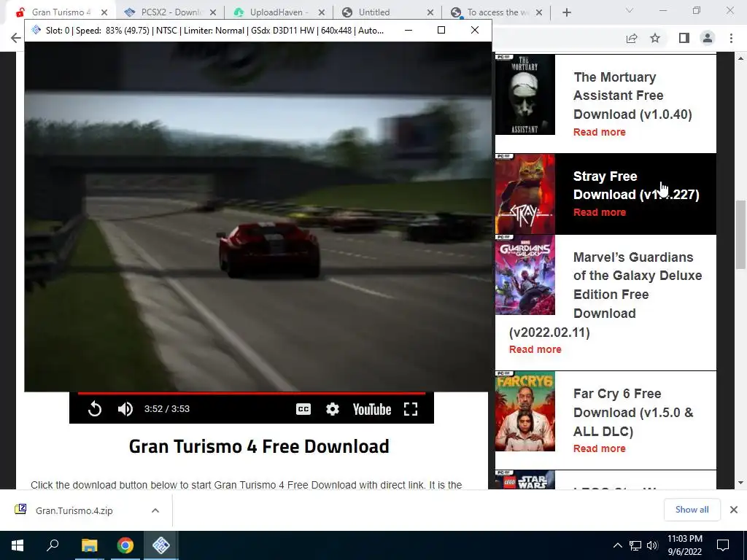This screenshot has width=747, height=560.
Task: Enter fullscreen on the video player
Action: point(411,409)
